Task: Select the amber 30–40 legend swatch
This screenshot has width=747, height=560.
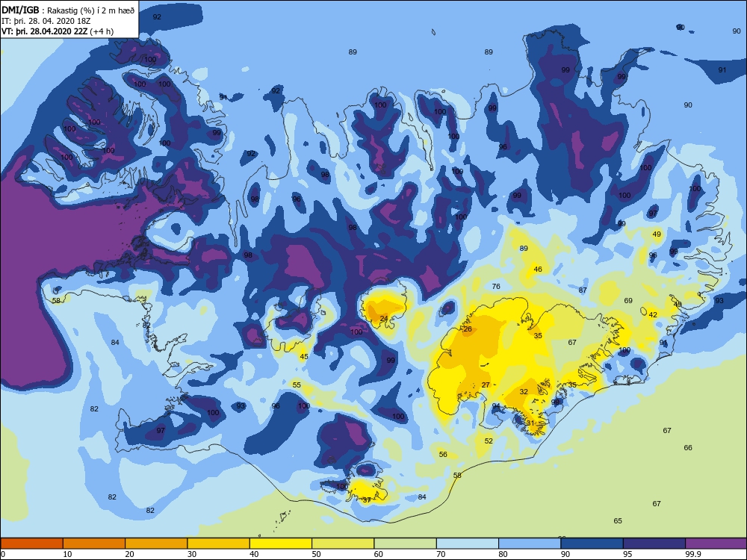Action: 218,544
